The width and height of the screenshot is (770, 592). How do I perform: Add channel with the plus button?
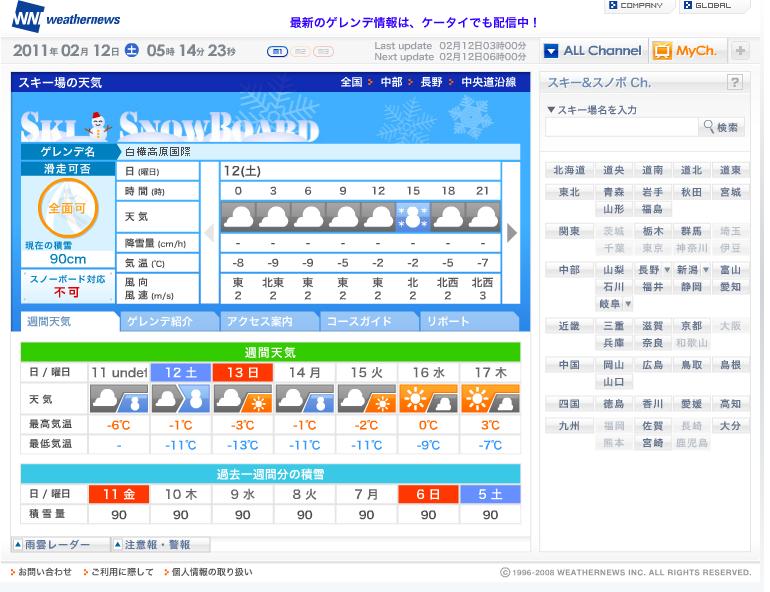click(740, 51)
